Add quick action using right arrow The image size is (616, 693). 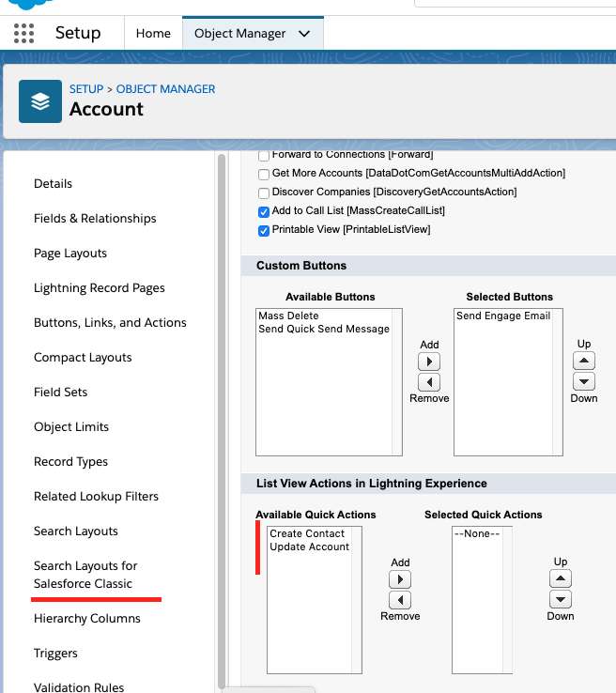(400, 579)
